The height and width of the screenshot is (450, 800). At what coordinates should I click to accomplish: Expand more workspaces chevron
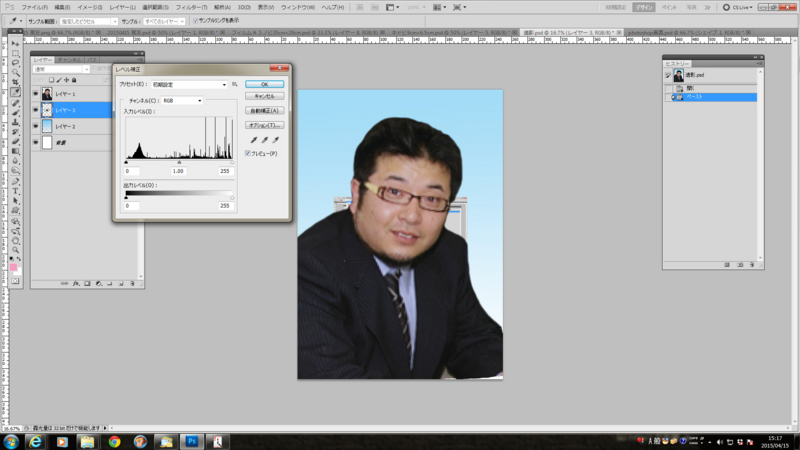708,7
